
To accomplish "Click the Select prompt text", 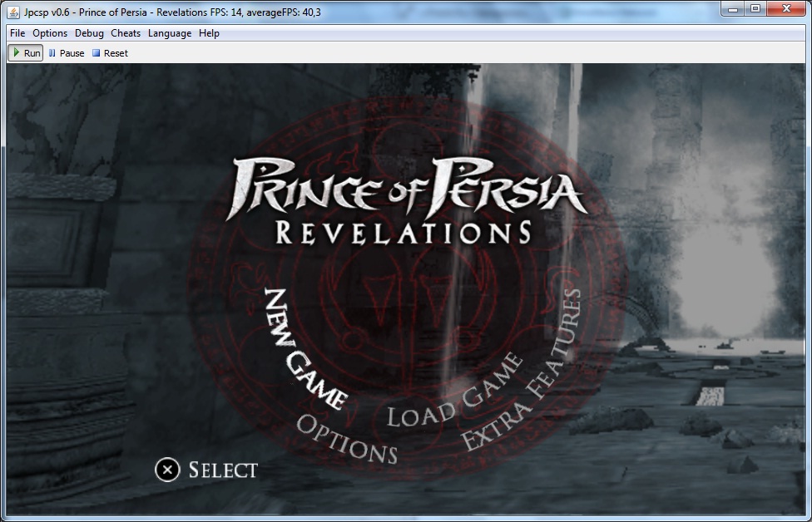I will pyautogui.click(x=223, y=470).
